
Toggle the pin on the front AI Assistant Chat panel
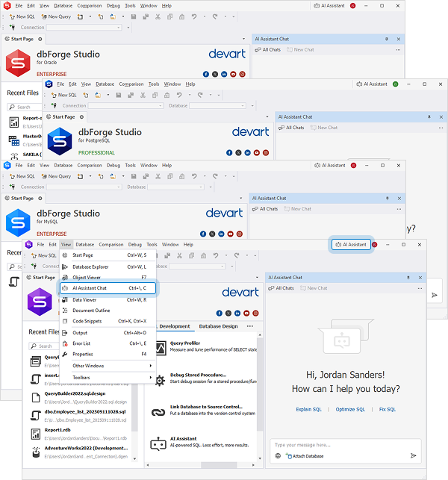(408, 277)
